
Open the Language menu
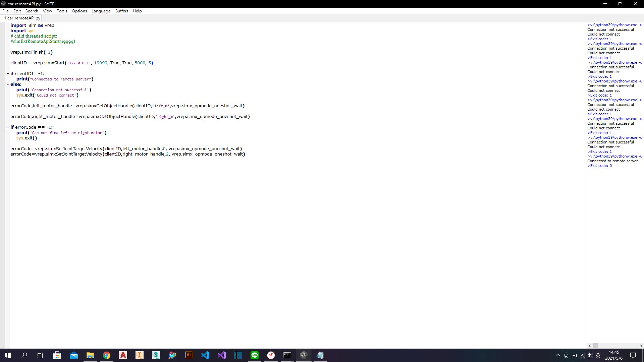(101, 11)
